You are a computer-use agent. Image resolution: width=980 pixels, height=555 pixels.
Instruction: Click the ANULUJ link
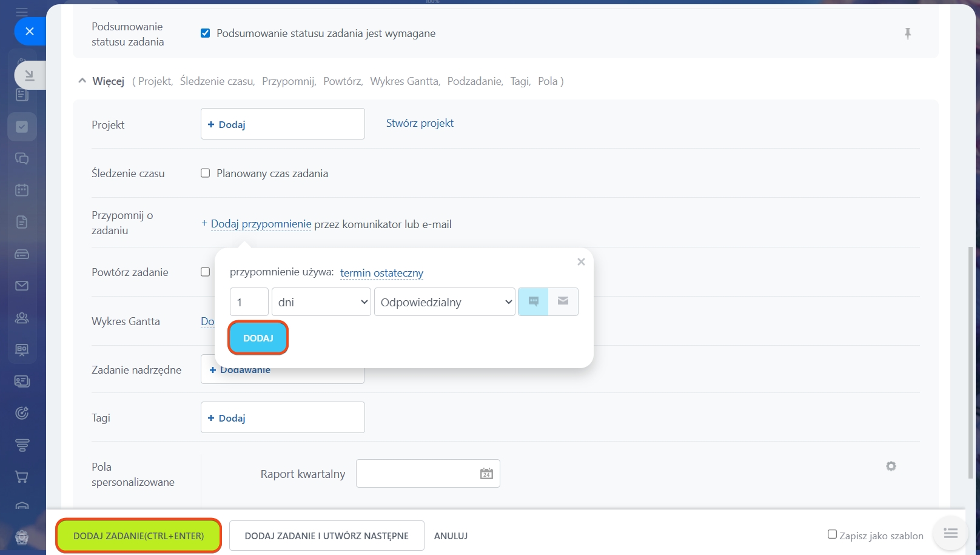pyautogui.click(x=451, y=536)
